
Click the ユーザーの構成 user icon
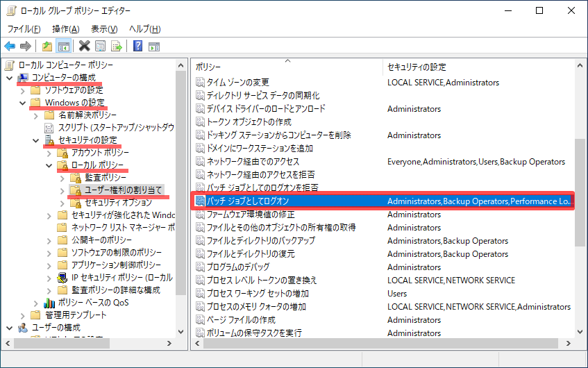(23, 328)
